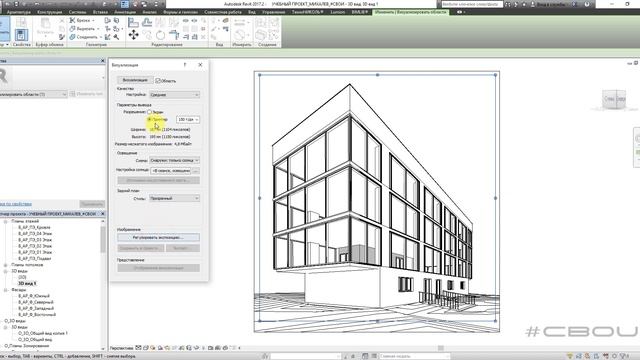This screenshot has width=640, height=360.
Task: Close the Properties palette
Action: pos(102,61)
